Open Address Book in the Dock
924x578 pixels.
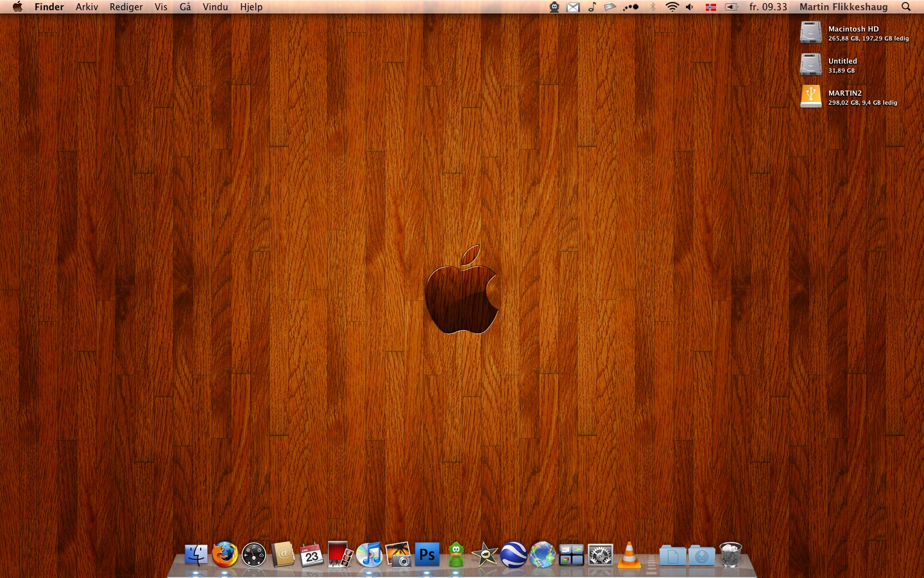point(282,555)
